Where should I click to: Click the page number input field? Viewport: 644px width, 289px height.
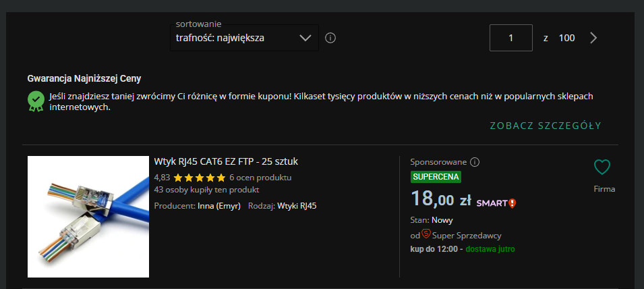(511, 38)
